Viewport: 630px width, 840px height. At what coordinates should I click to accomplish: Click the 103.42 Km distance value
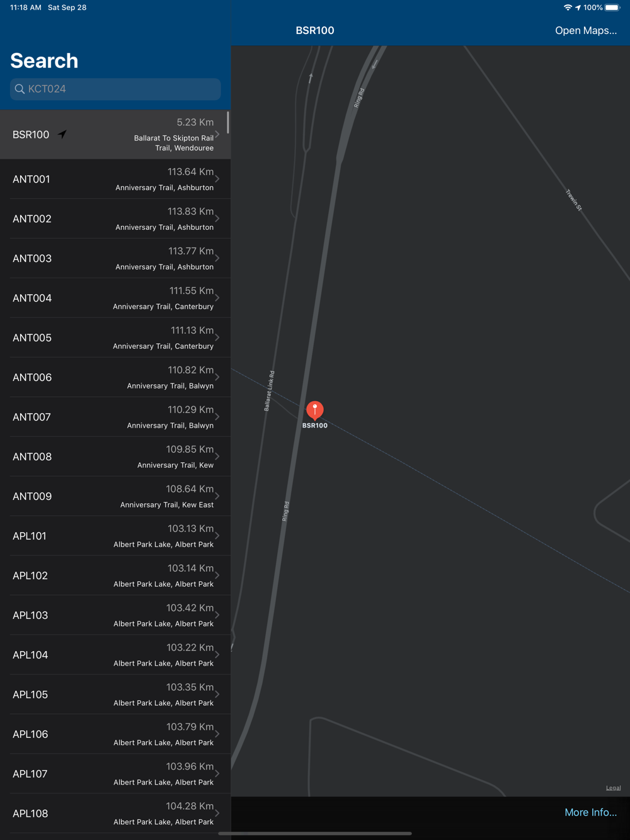click(x=190, y=608)
